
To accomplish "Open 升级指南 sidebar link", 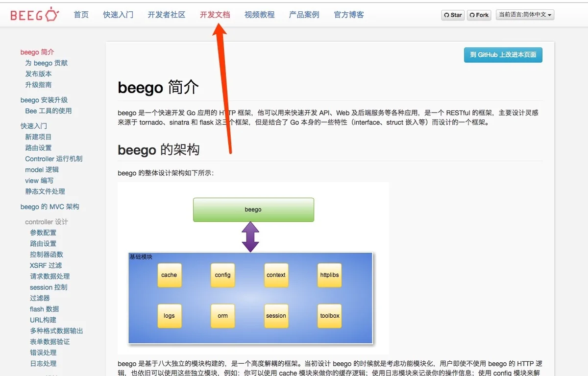I will click(38, 84).
